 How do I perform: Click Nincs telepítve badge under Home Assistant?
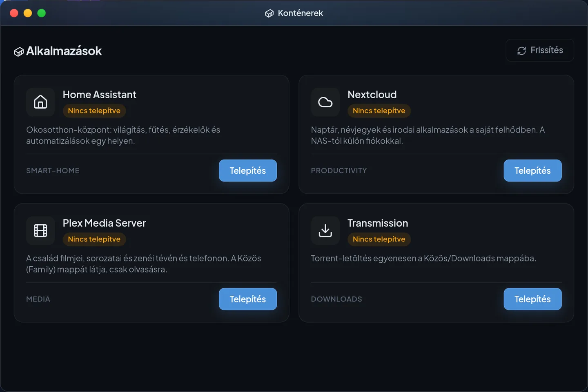94,111
